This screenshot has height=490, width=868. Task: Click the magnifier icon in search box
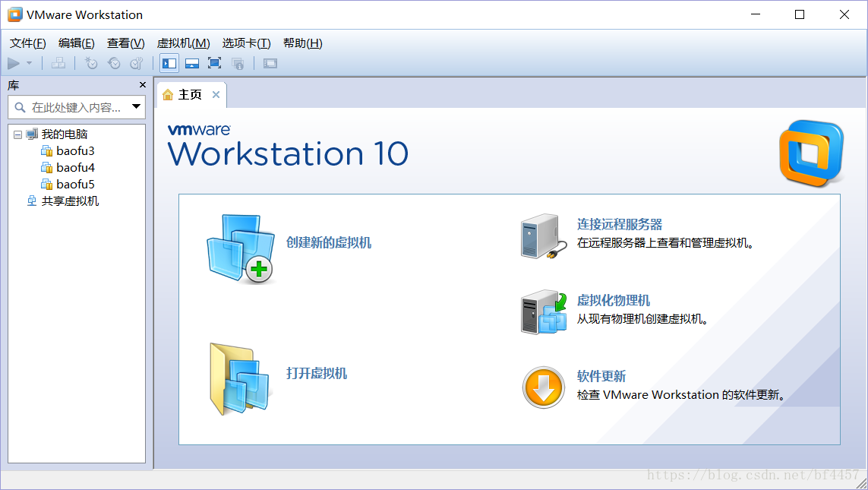(20, 107)
